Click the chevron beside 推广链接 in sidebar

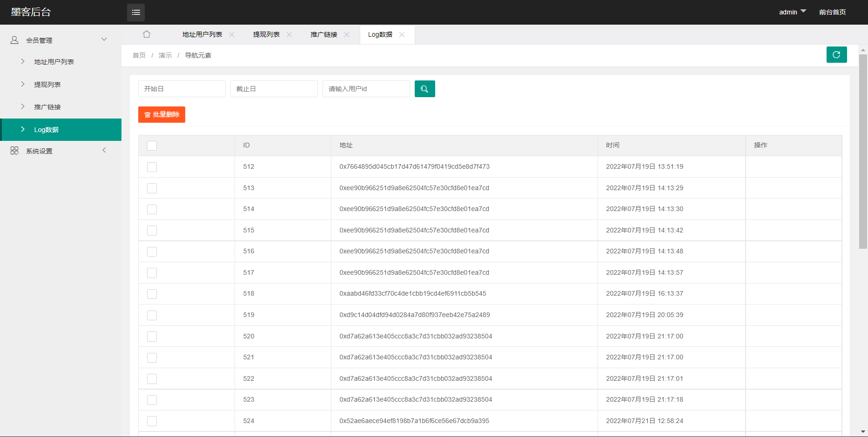pyautogui.click(x=22, y=106)
